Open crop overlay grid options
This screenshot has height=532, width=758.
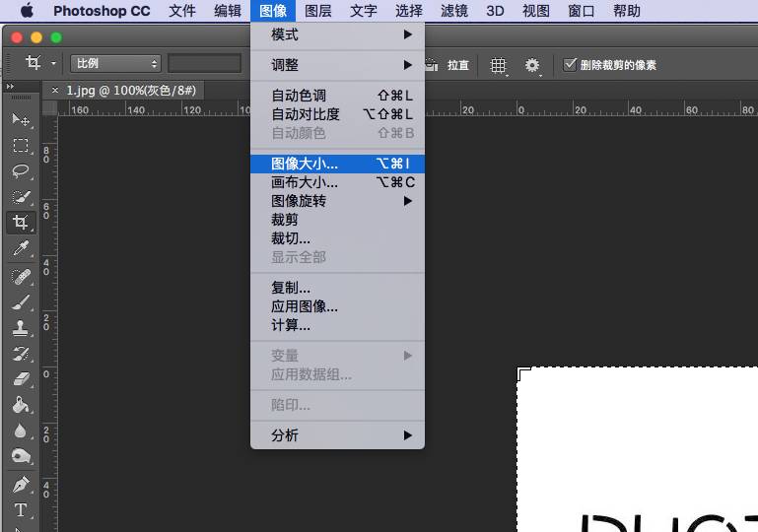[x=498, y=65]
